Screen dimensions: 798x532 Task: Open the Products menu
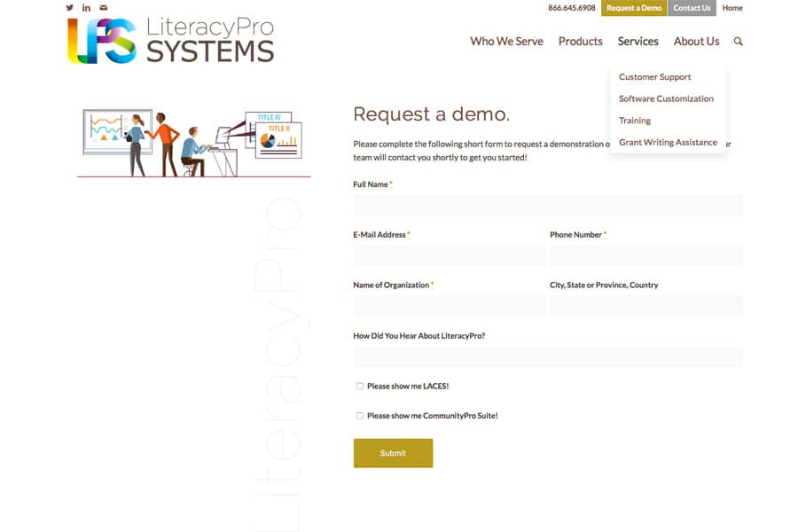[580, 42]
